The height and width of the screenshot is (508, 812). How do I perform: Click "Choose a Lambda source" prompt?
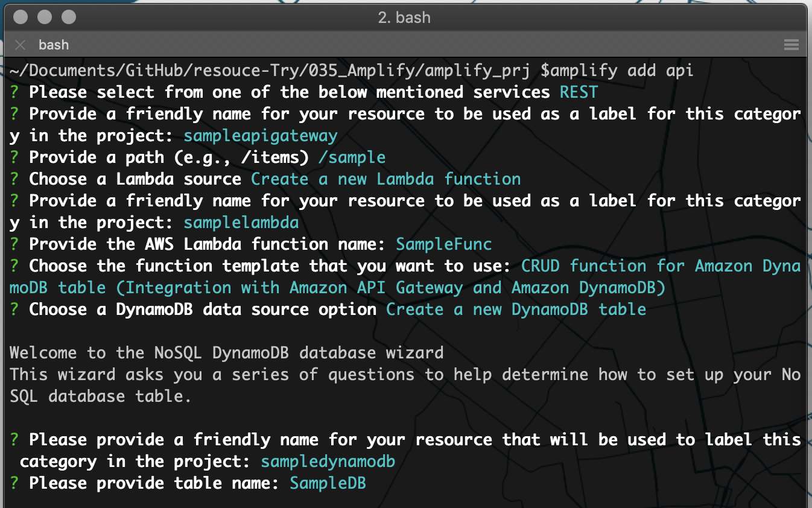135,179
